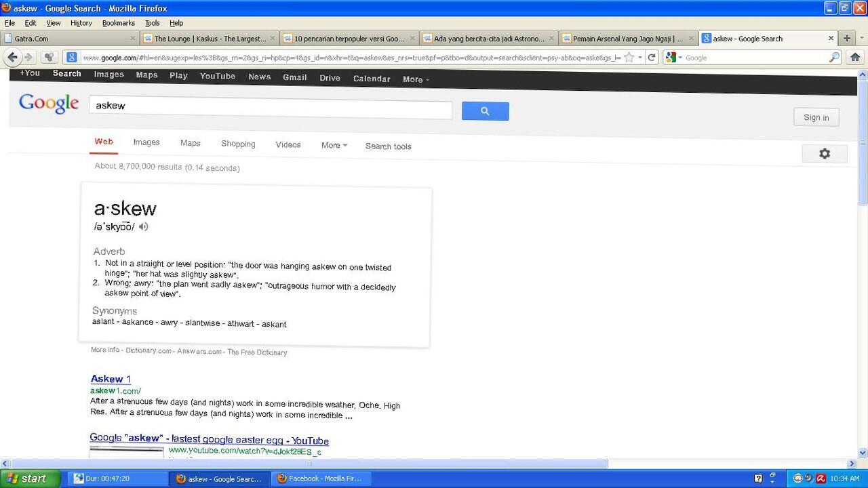Select the Maps filter below search box
Screen dimensions: 868x488
[x=190, y=143]
